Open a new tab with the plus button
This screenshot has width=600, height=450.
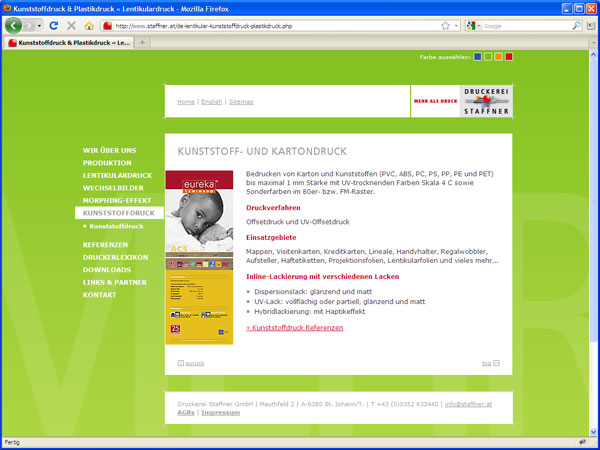[142, 43]
